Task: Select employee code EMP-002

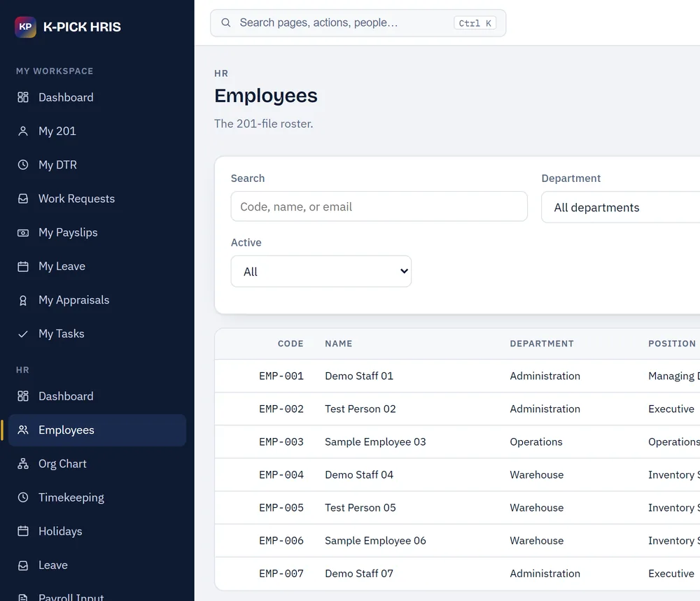Action: [281, 409]
